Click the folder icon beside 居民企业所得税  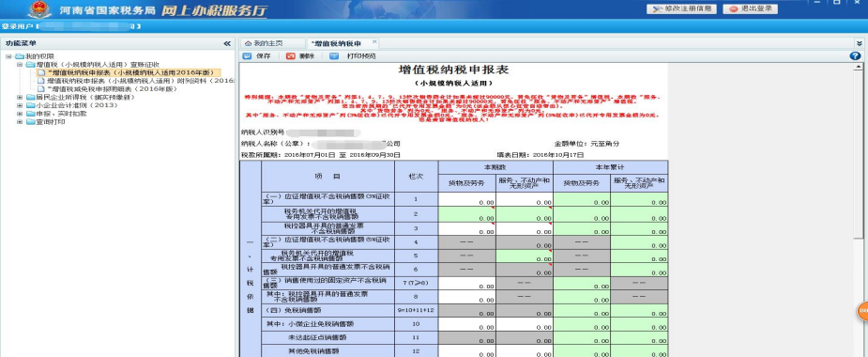tap(30, 98)
